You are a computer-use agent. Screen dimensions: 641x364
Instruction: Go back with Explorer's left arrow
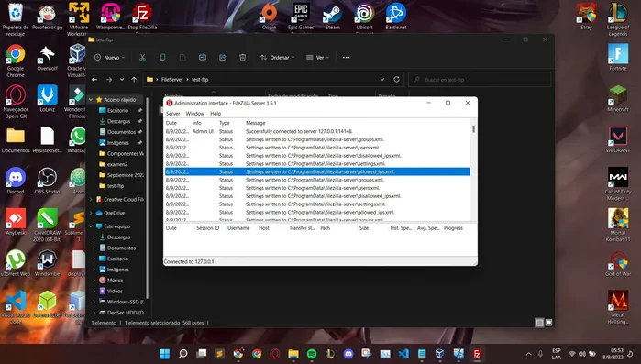(94, 79)
